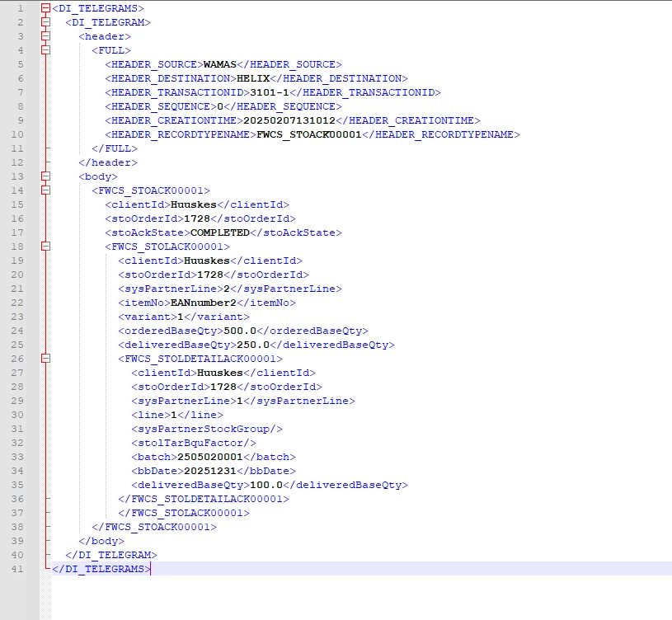Click Huuskes clientId value on line 19
The image size is (672, 620).
207,261
